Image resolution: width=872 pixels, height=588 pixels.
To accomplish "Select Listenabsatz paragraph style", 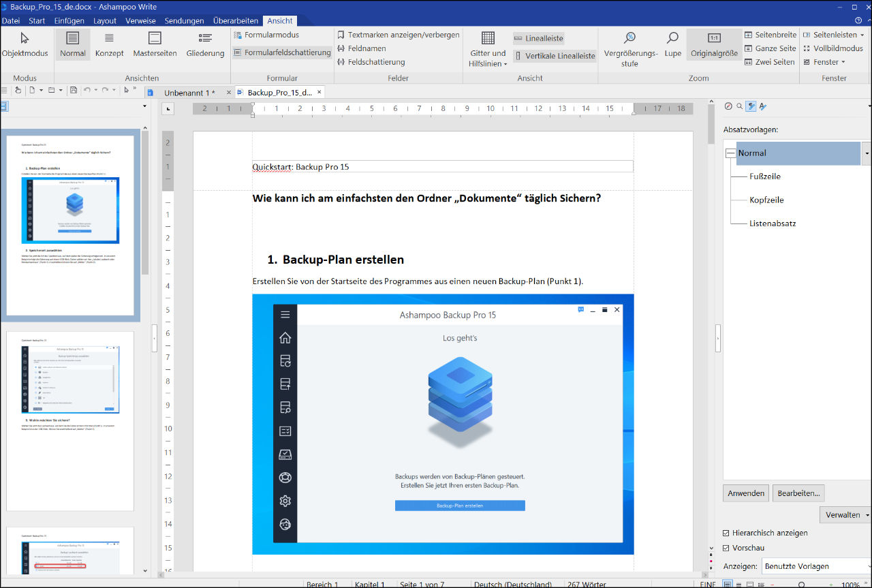I will [773, 223].
